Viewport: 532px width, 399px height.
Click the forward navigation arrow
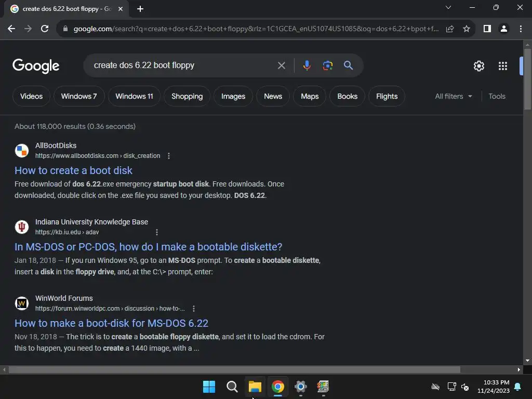click(28, 29)
